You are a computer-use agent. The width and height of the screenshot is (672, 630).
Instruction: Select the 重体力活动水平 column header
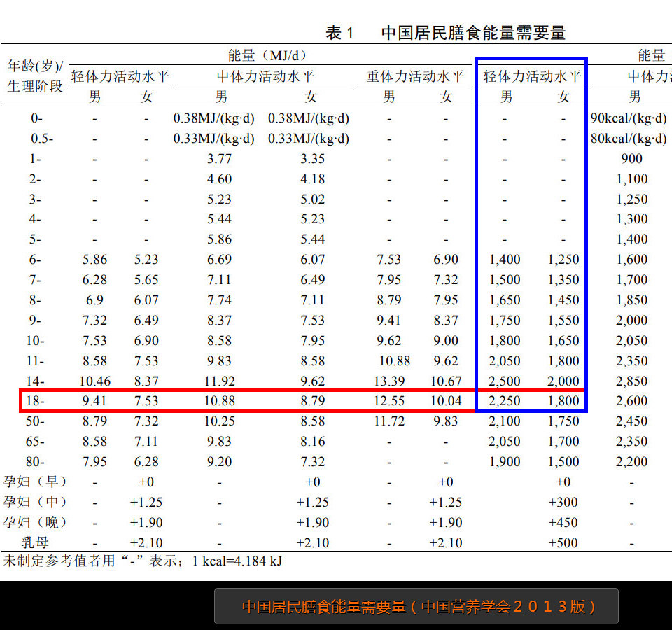415,76
